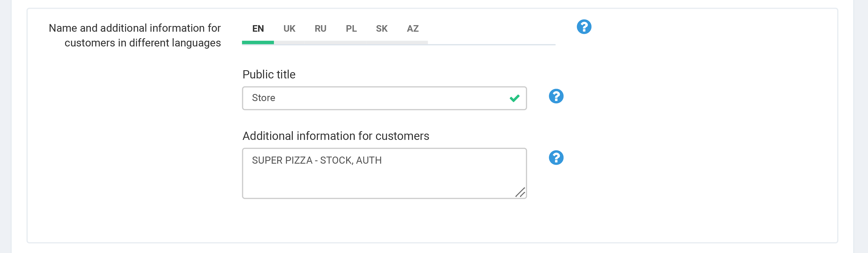Click the help icon beside language tabs
Viewport: 868px width, 253px height.
click(x=584, y=27)
